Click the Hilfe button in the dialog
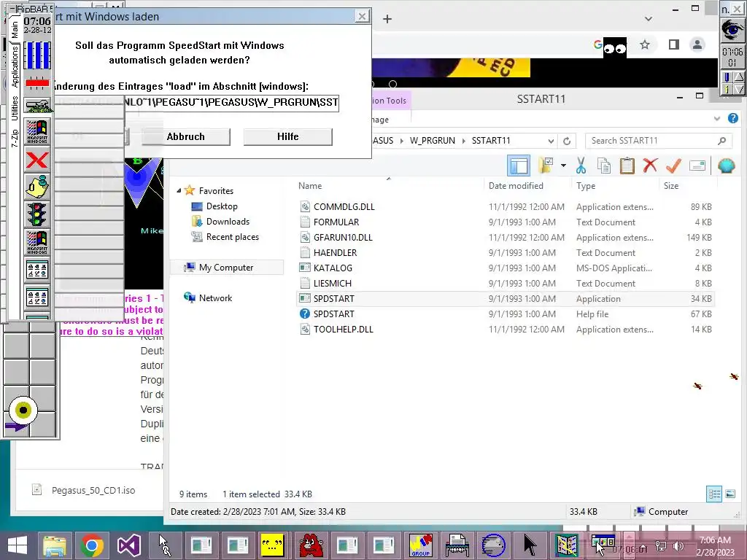This screenshot has height=560, width=747. [287, 136]
